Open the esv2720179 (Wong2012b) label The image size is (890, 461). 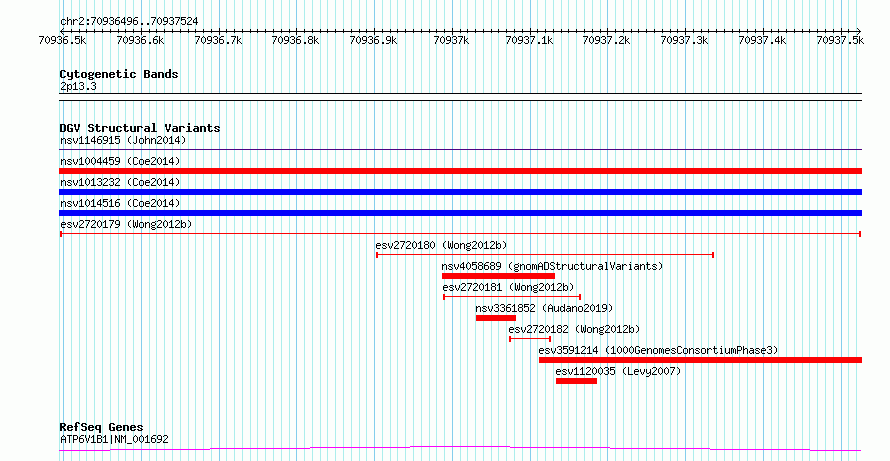click(126, 224)
